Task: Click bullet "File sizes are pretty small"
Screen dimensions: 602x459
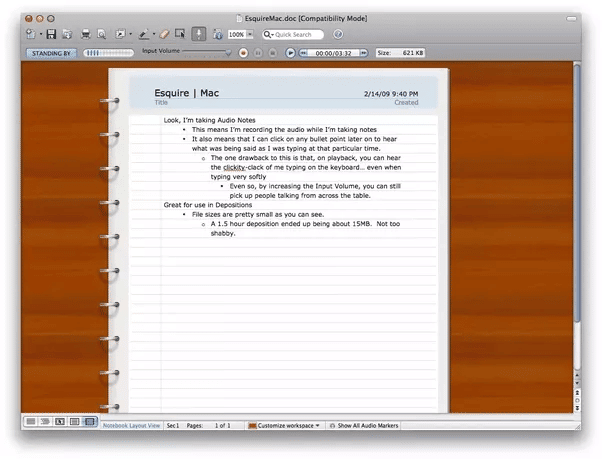Action: (258, 214)
